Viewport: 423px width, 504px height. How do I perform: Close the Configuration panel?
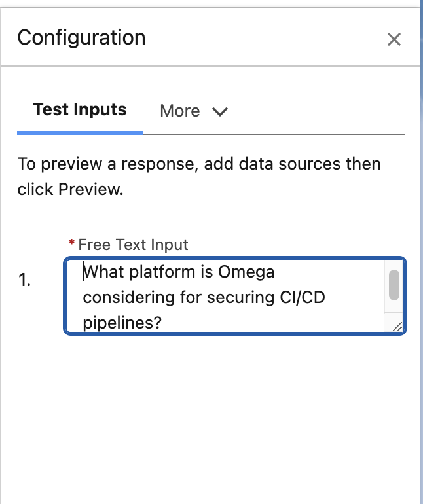(394, 39)
